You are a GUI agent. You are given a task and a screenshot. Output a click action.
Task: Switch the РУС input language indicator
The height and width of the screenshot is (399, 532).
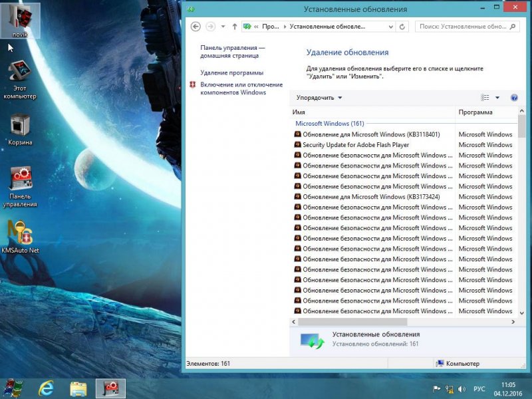(x=479, y=389)
